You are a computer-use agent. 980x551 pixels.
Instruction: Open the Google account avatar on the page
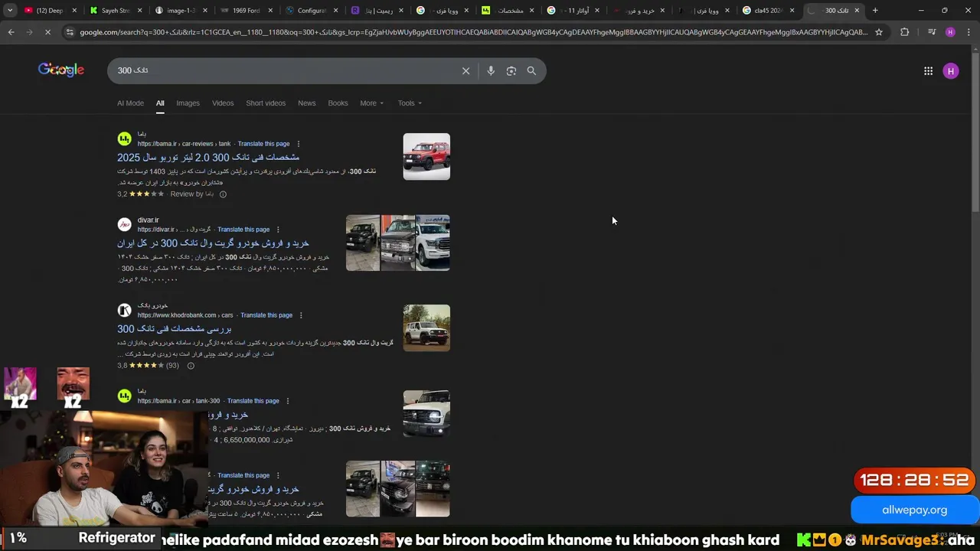click(951, 70)
